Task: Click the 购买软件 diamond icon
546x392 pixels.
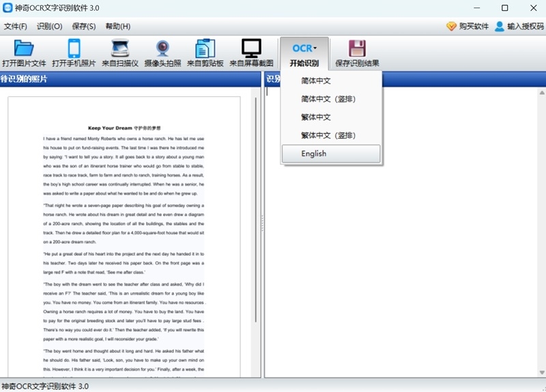Action: [451, 27]
